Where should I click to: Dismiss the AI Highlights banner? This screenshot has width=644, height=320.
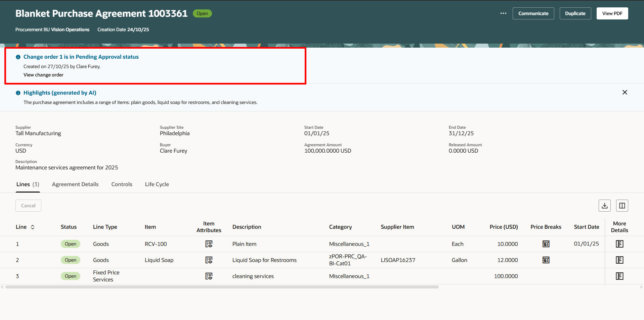[625, 92]
